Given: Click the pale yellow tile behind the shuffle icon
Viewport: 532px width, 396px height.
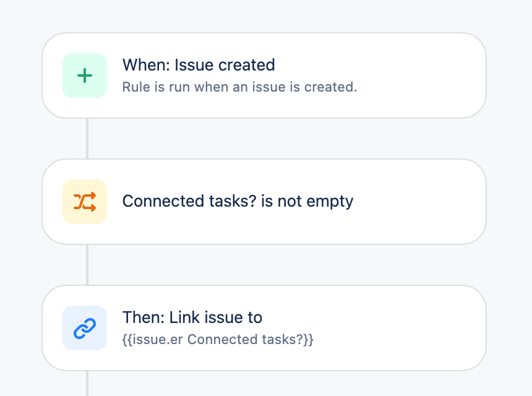Looking at the screenshot, I should [85, 202].
